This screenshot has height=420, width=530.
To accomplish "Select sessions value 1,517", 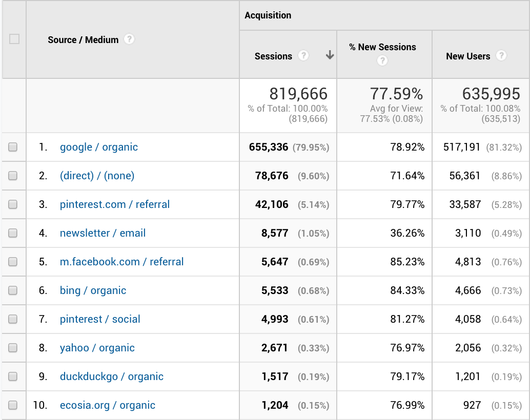I will pyautogui.click(x=275, y=377).
